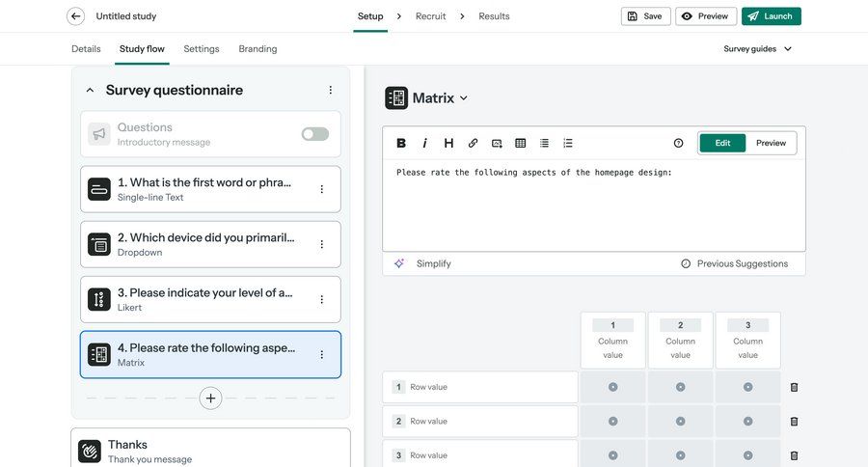The image size is (868, 467).
Task: Open the Branding tab
Action: 258,48
